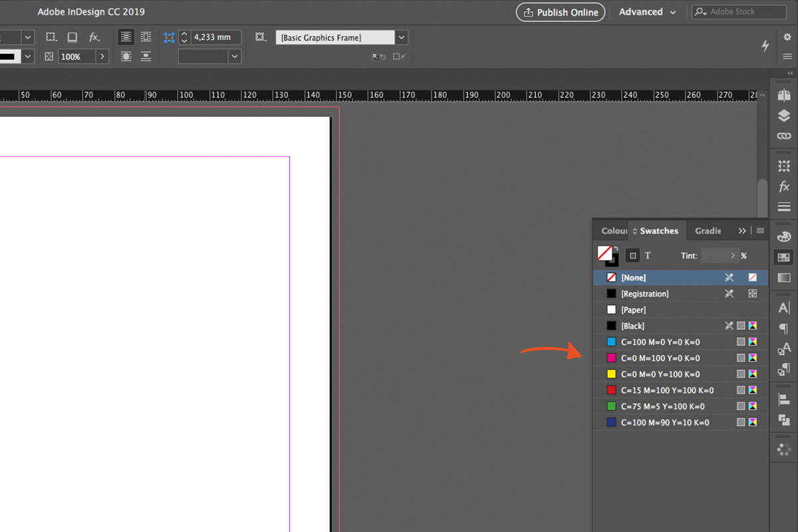This screenshot has height=532, width=798.
Task: Click the object style icon beside Basic Graphics Frame
Action: pos(260,37)
